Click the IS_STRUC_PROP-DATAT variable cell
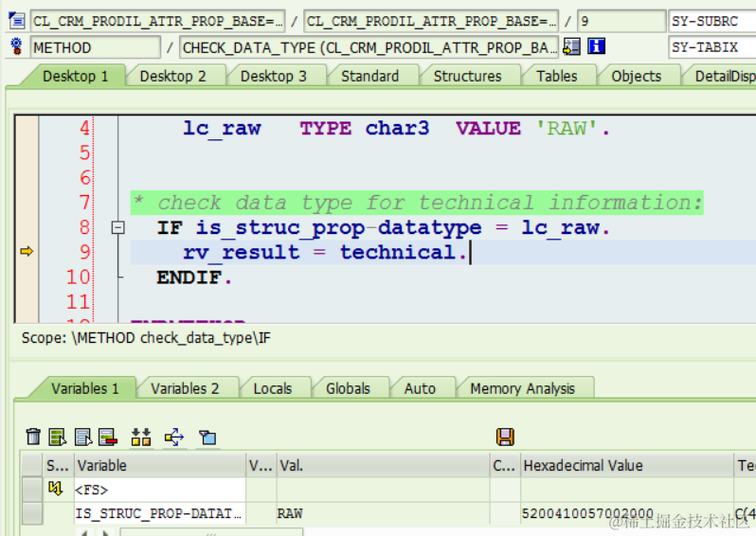The height and width of the screenshot is (536, 756). pyautogui.click(x=159, y=513)
